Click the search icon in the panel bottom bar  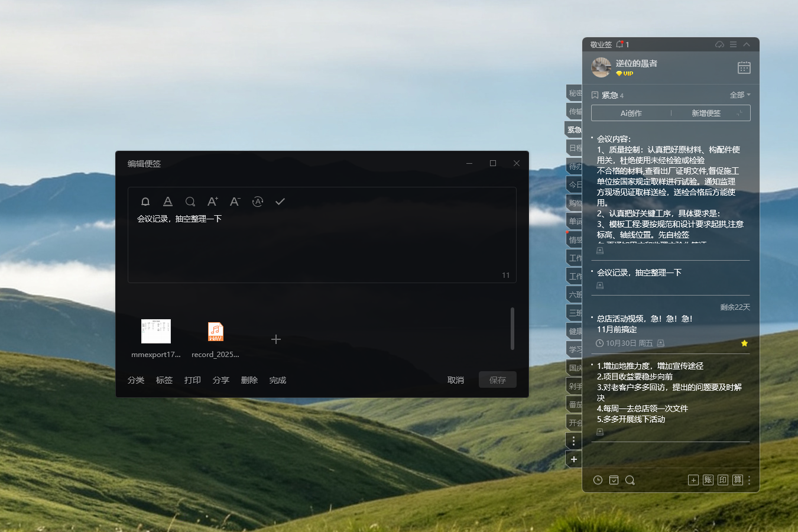[630, 480]
